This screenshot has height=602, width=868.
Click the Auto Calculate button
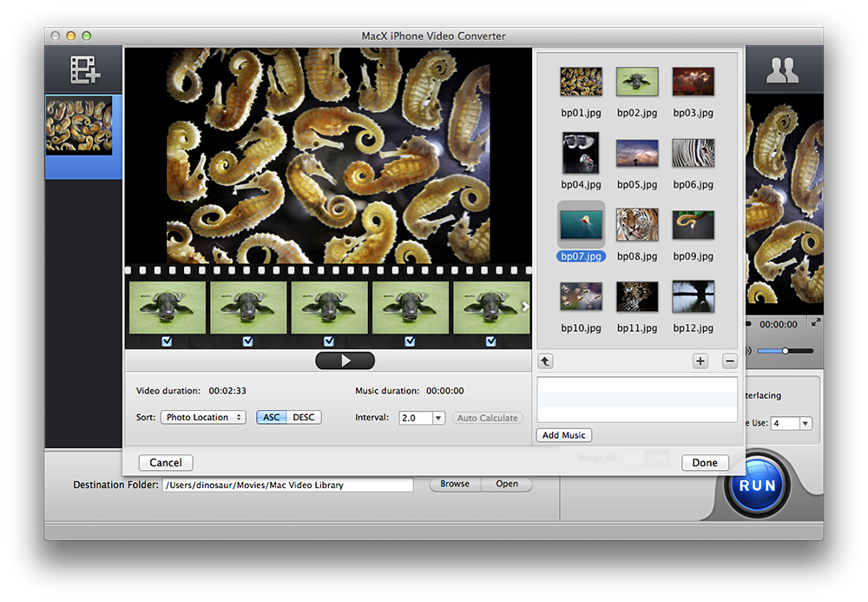(x=487, y=418)
